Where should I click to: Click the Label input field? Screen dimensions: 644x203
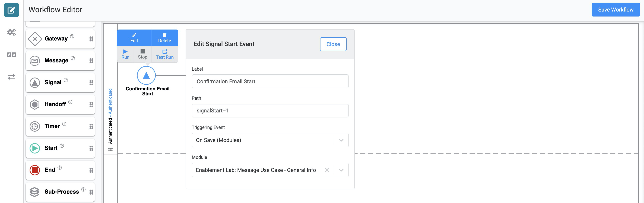point(270,81)
